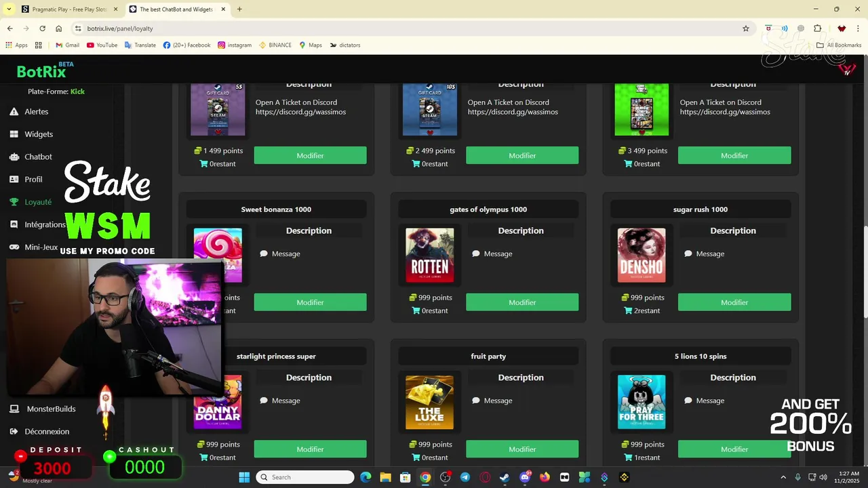Open Opera browser from the taskbar
This screenshot has height=488, width=868.
point(485,477)
